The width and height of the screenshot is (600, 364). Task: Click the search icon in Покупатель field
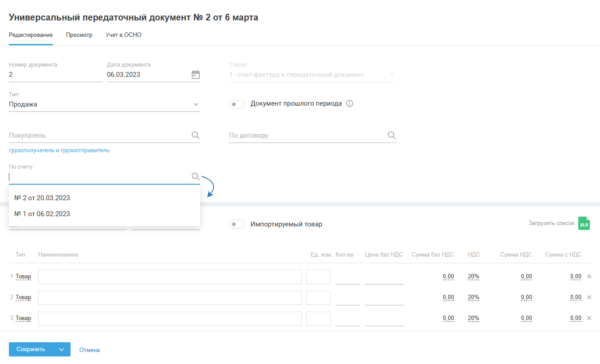[x=195, y=135]
